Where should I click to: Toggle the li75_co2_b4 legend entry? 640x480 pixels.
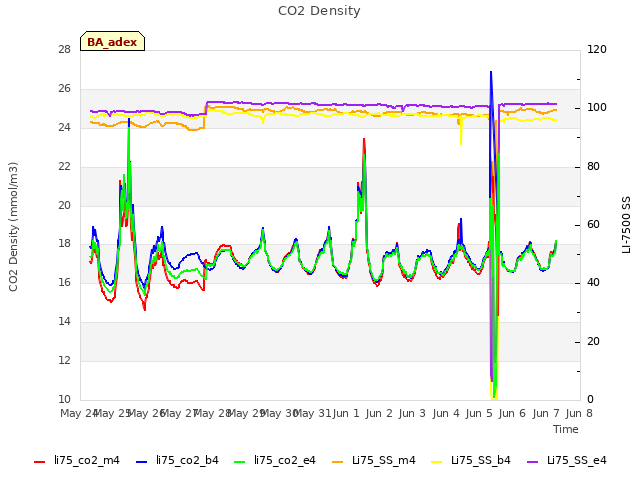(x=177, y=460)
